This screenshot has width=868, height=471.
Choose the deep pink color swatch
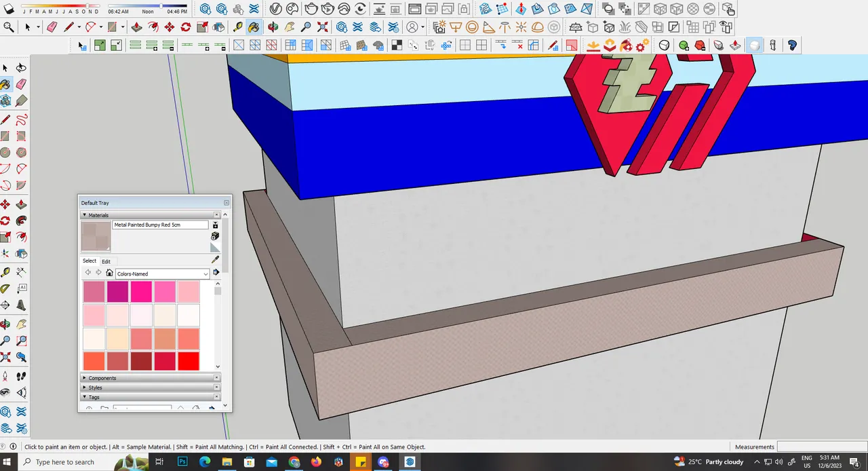tap(142, 292)
